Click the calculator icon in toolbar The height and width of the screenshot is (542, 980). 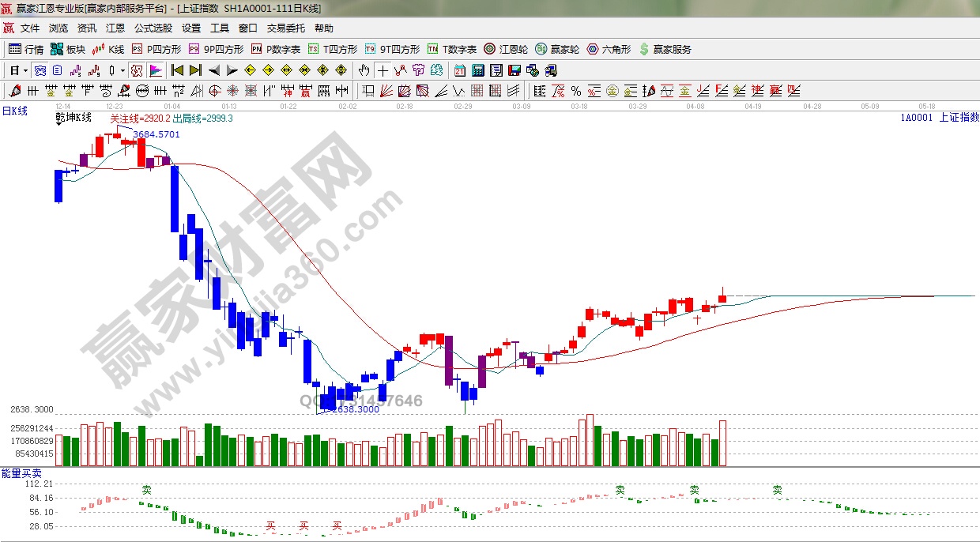[478, 70]
